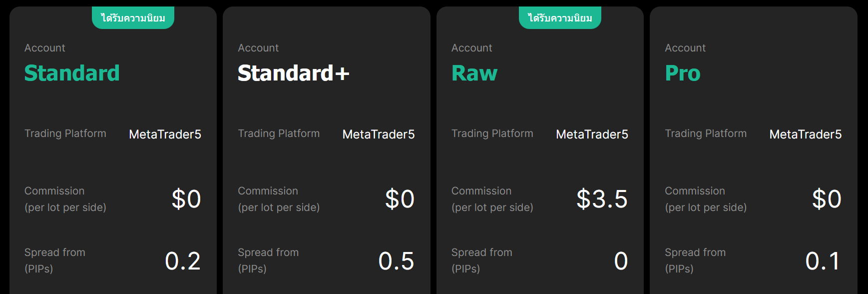Select the Standard+ account heading

tap(293, 73)
